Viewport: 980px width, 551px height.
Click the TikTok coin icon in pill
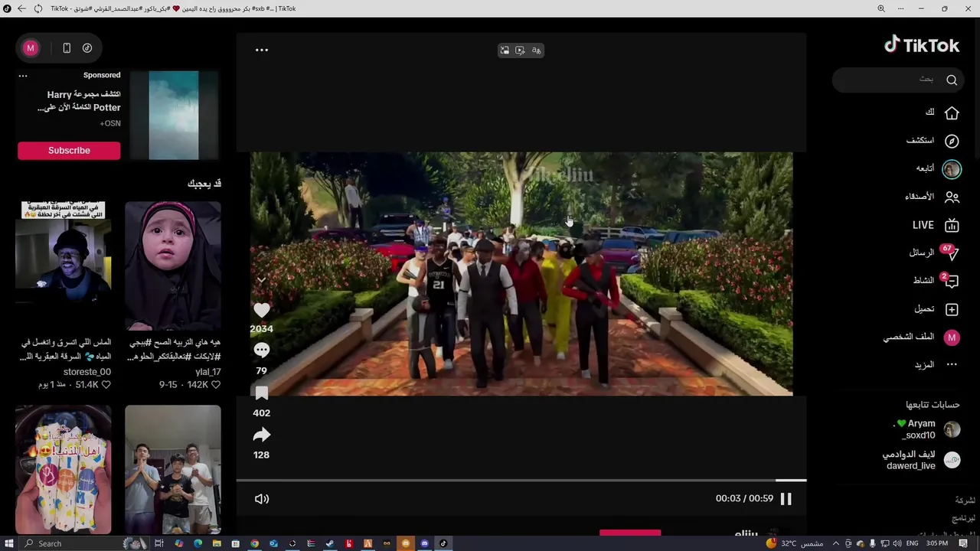click(87, 48)
